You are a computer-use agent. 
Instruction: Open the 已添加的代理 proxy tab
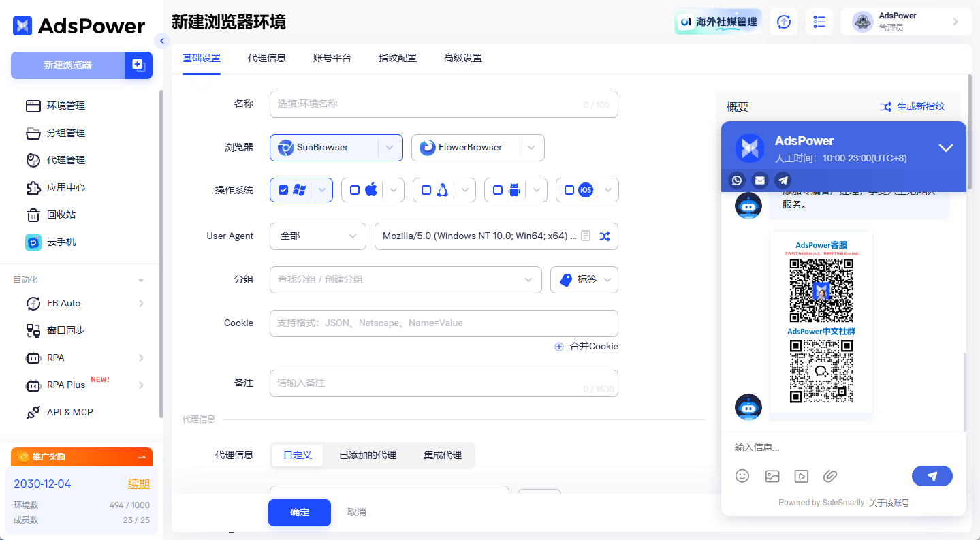367,455
